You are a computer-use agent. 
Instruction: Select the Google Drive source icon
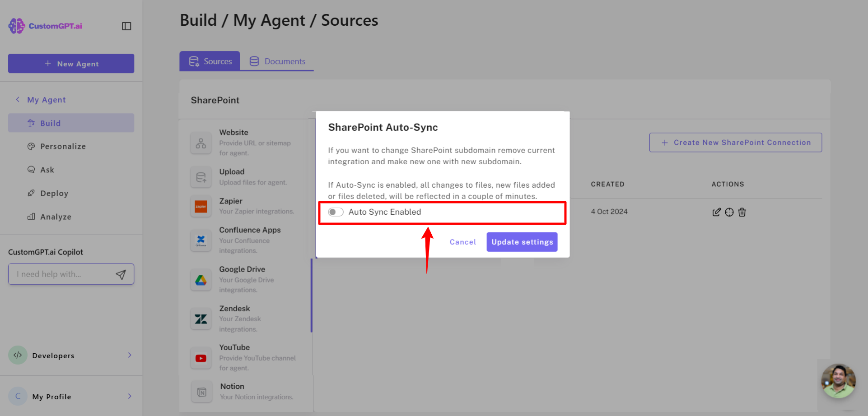pyautogui.click(x=201, y=280)
